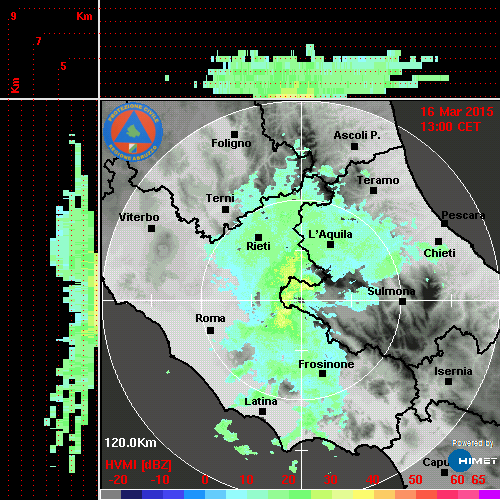Click the Powered by text

point(473,443)
